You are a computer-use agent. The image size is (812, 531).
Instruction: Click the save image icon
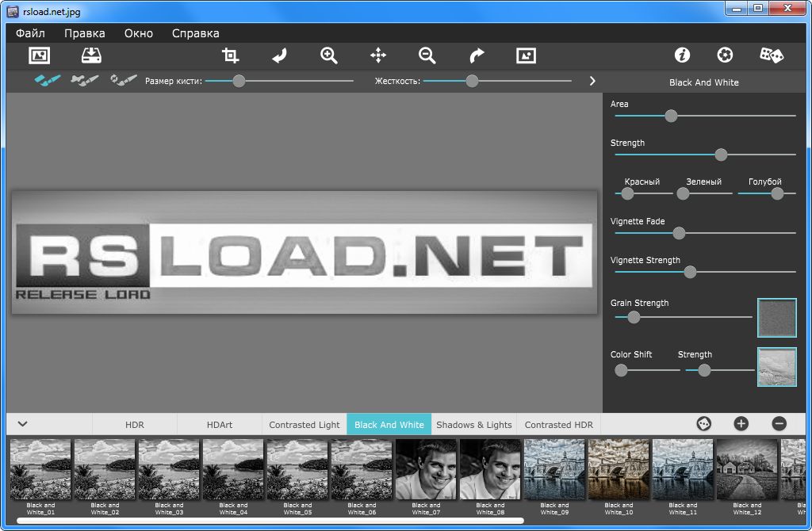(x=92, y=55)
